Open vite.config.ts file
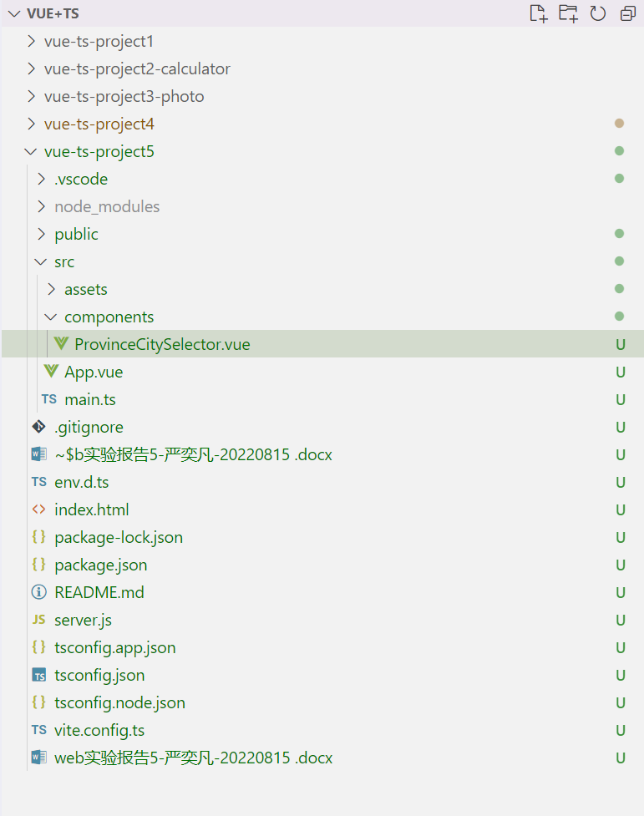Screen dimensions: 644x816 [99, 730]
